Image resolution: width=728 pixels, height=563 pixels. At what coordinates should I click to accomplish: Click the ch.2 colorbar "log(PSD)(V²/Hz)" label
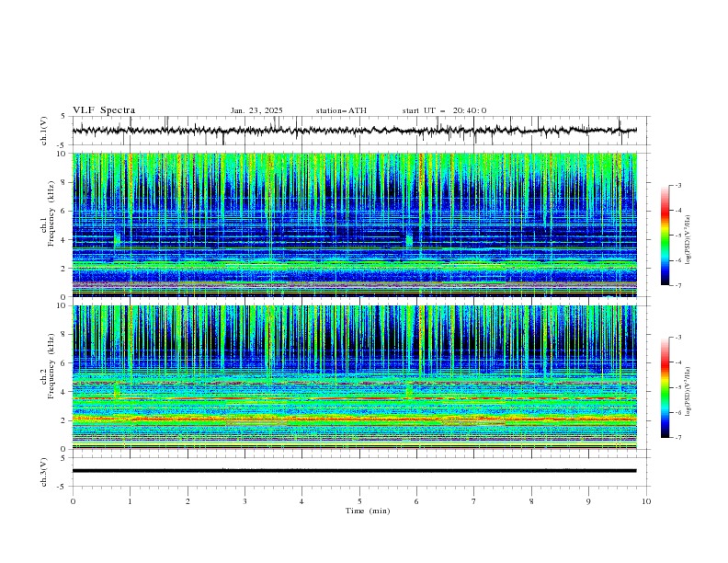click(688, 392)
